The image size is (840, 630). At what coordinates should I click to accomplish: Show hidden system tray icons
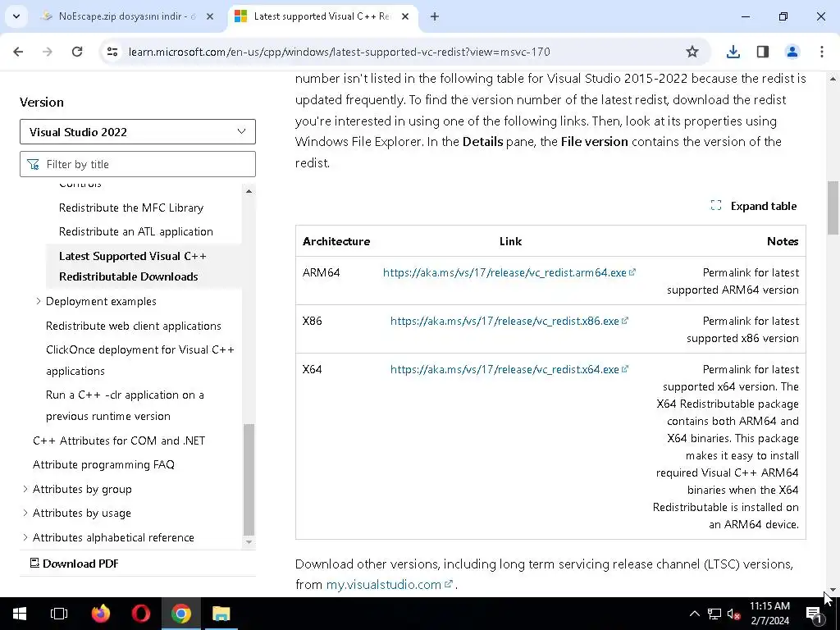(694, 614)
